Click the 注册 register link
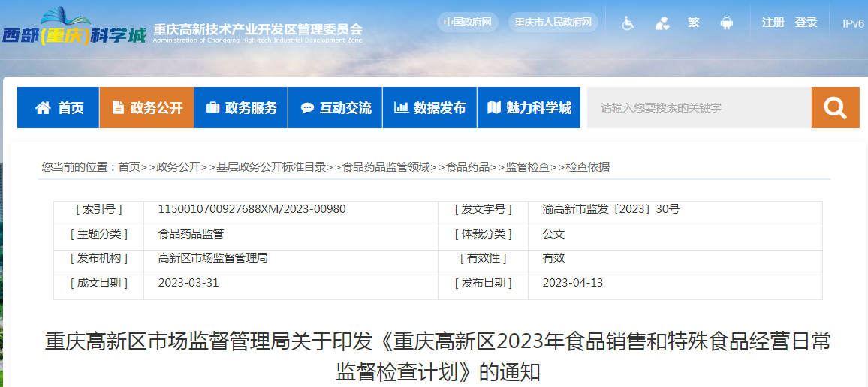Viewport: 868px width, 387px height. click(x=773, y=22)
